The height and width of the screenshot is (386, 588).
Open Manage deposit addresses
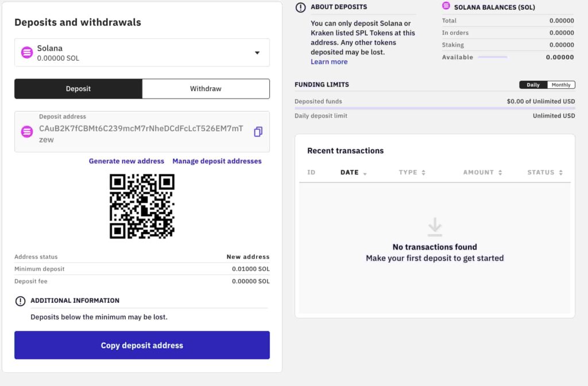point(217,161)
